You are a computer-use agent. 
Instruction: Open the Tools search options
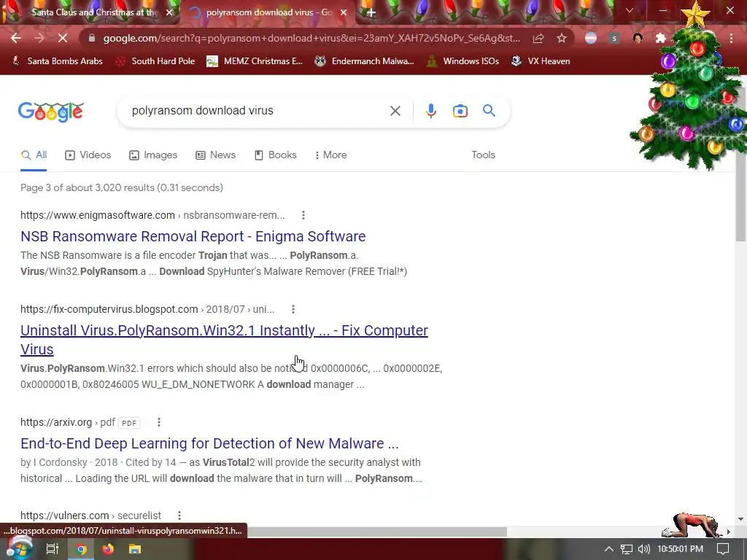(483, 155)
